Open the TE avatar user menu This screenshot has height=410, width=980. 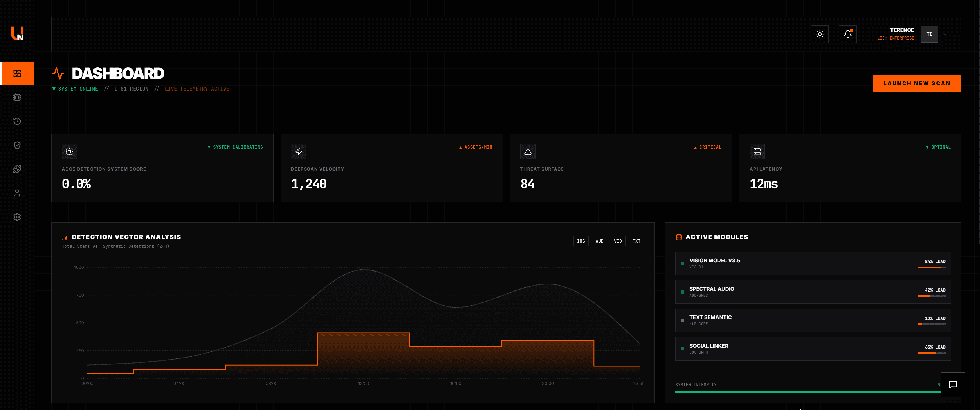point(929,34)
